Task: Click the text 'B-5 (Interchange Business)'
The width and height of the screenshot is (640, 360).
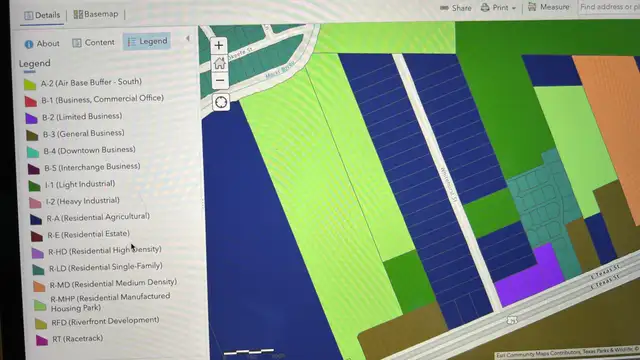Action: [x=92, y=167]
